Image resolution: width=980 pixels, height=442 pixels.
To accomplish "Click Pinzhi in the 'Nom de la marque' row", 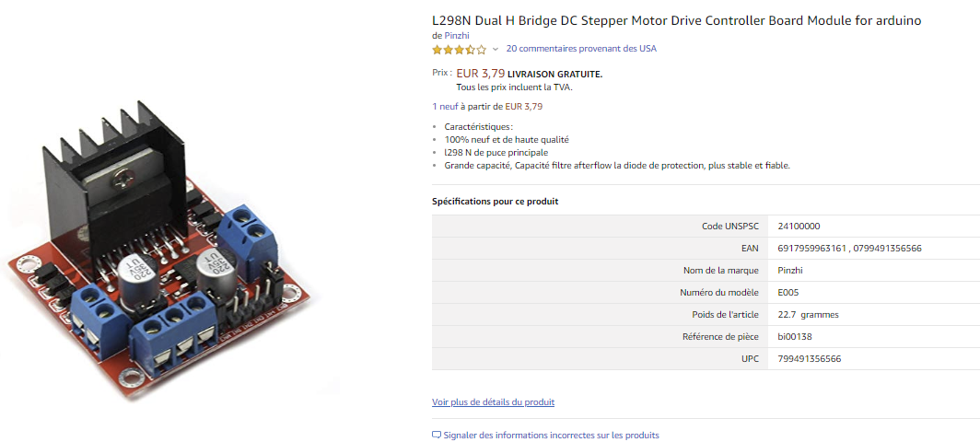I will 792,270.
